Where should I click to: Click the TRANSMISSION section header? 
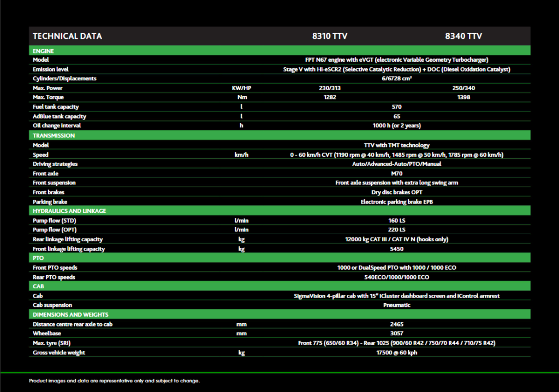(x=279, y=135)
